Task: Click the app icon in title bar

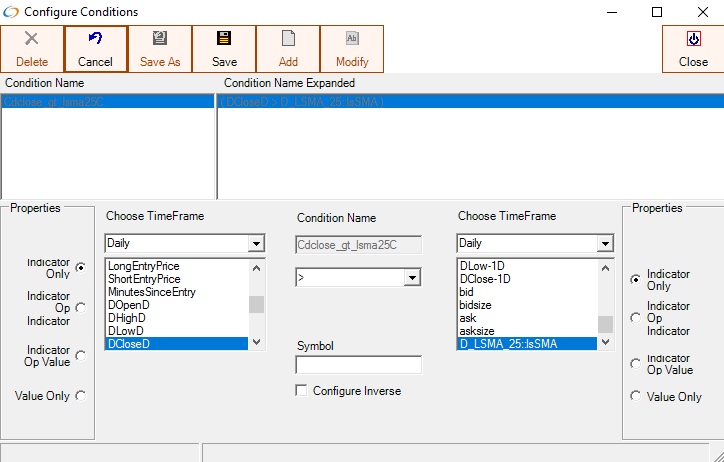Action: pos(11,12)
